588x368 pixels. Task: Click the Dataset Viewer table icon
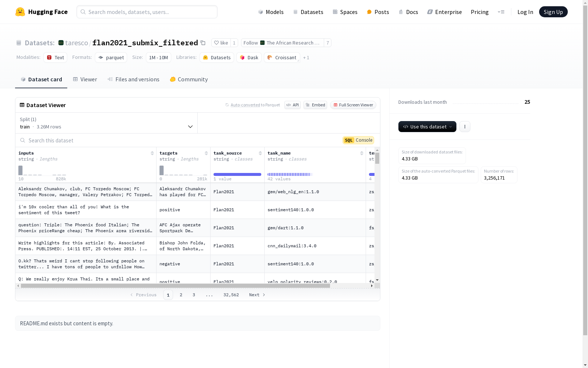coord(22,105)
